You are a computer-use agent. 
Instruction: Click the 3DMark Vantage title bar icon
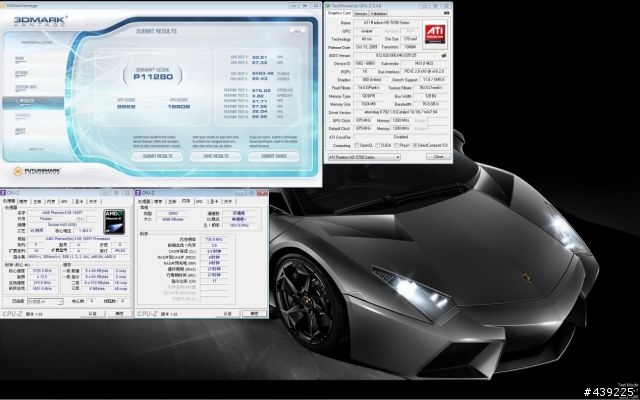pyautogui.click(x=3, y=5)
